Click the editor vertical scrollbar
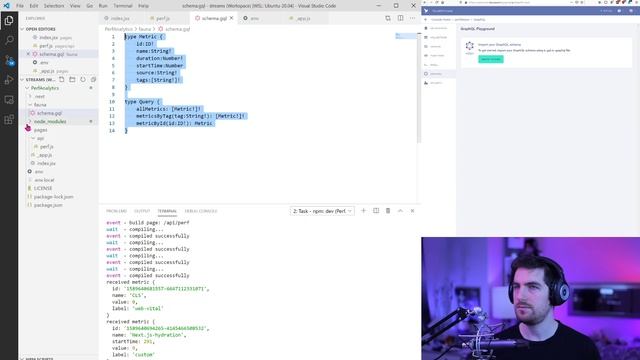 tap(419, 88)
